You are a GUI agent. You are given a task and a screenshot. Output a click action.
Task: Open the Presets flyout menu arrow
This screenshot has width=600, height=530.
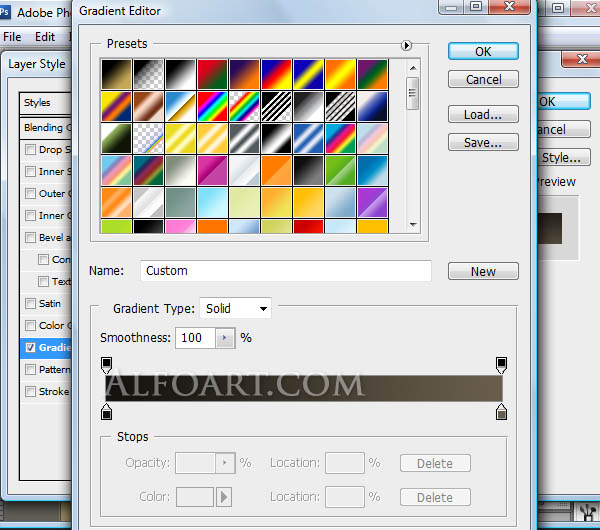(406, 46)
